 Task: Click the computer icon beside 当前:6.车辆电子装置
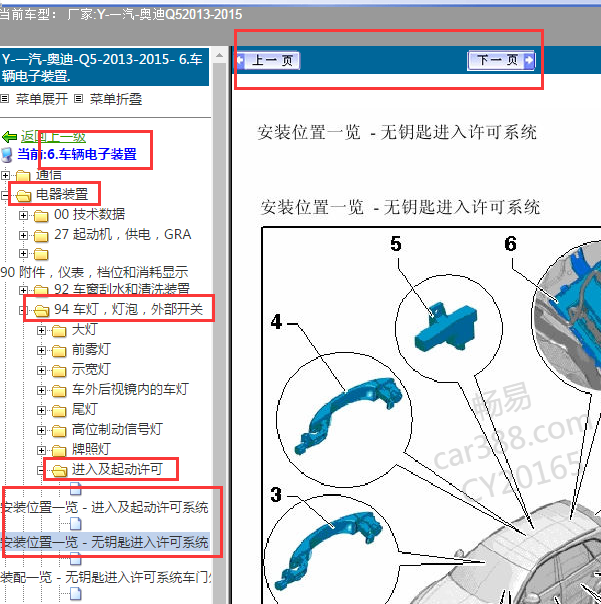point(7,154)
